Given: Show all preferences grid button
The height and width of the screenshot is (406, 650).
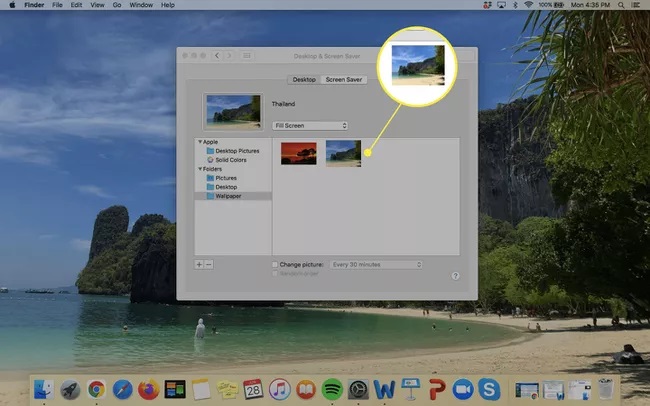Looking at the screenshot, I should pyautogui.click(x=247, y=56).
